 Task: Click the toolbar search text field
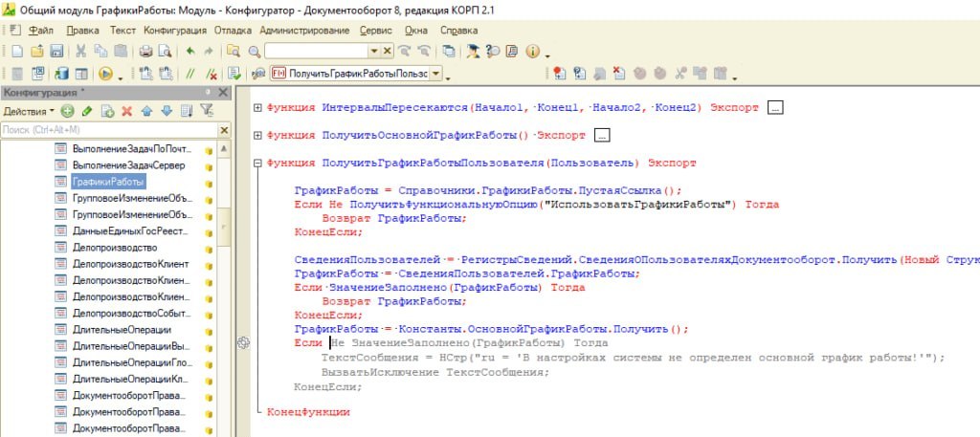[x=316, y=52]
